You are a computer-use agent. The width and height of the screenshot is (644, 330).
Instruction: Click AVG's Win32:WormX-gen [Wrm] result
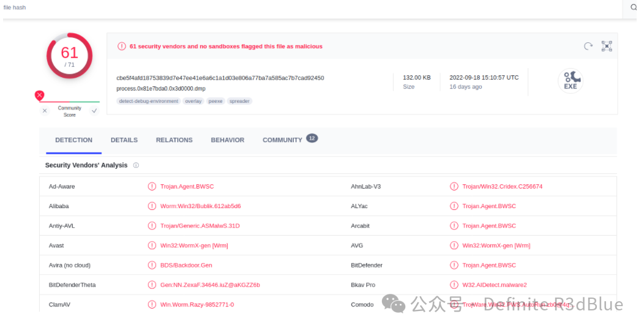496,246
